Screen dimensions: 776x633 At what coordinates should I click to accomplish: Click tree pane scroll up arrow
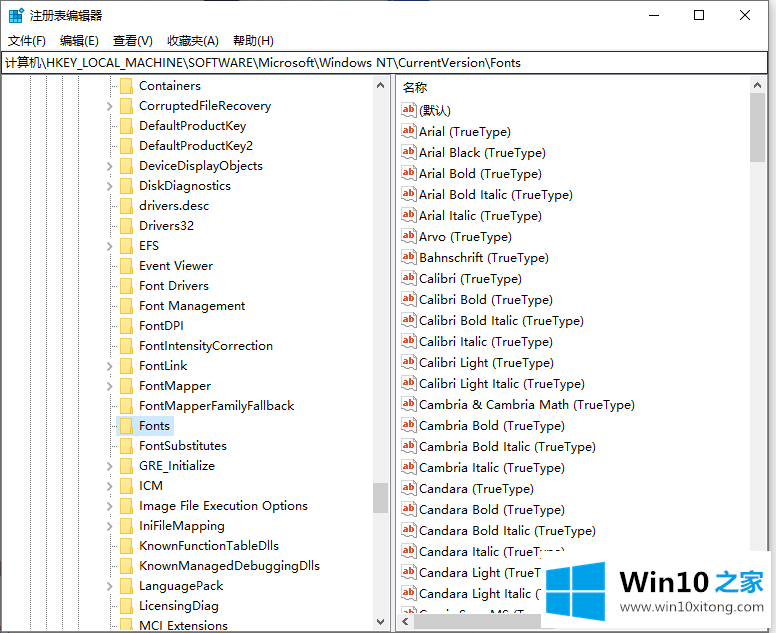click(x=380, y=85)
